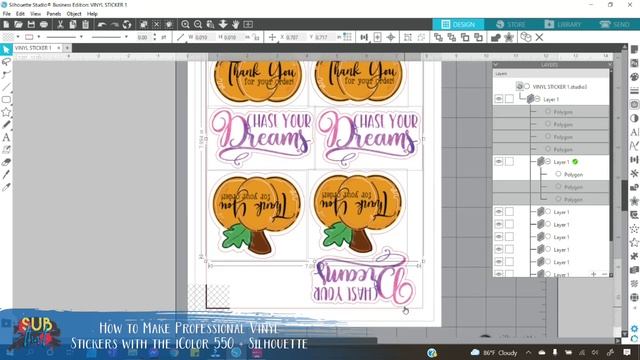Open line color swatch
Screen dimensions: 640x360
pos(29,37)
